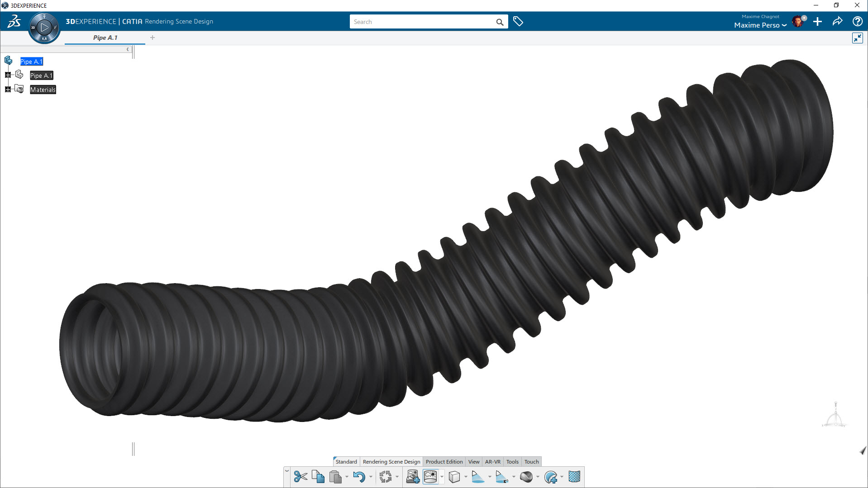
Task: Switch to the Standard tab
Action: tap(346, 462)
